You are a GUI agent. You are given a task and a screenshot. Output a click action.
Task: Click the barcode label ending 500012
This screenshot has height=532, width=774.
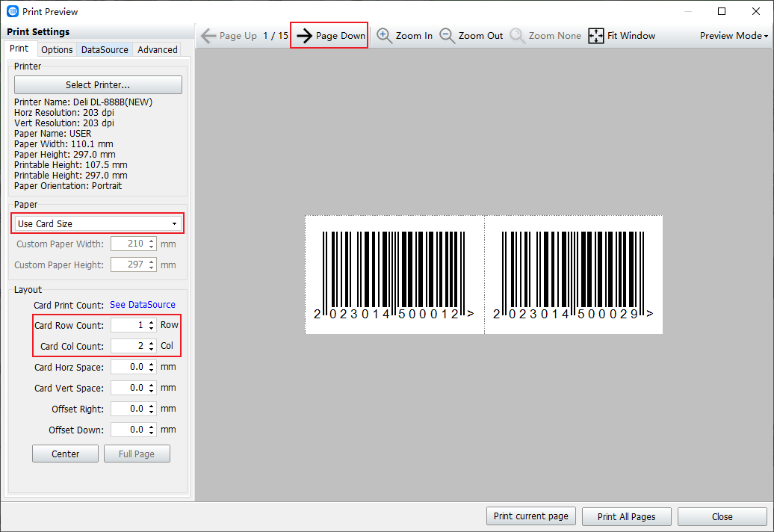coord(394,275)
